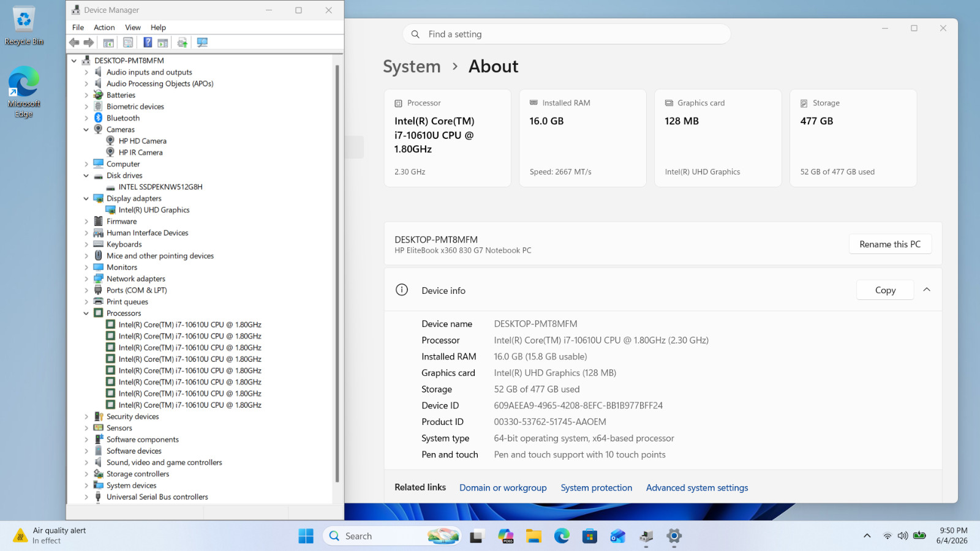Open Microsoft Store from the taskbar
This screenshot has height=551, width=980.
(x=590, y=536)
